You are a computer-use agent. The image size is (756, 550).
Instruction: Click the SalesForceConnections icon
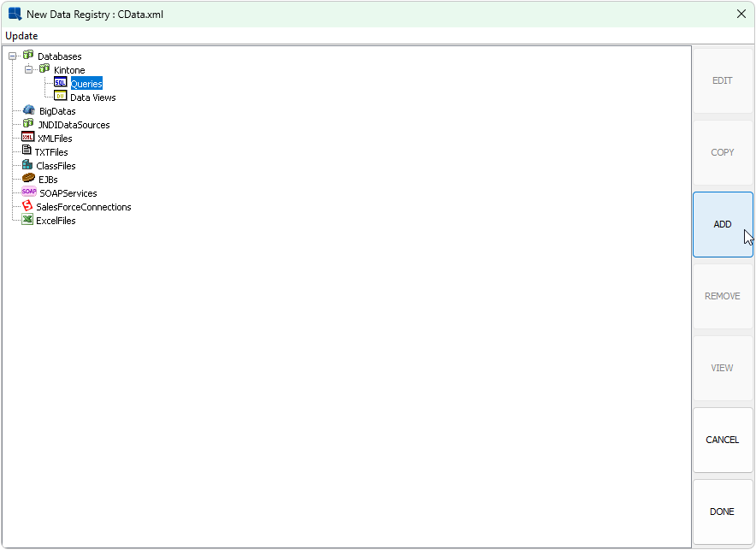(x=27, y=207)
